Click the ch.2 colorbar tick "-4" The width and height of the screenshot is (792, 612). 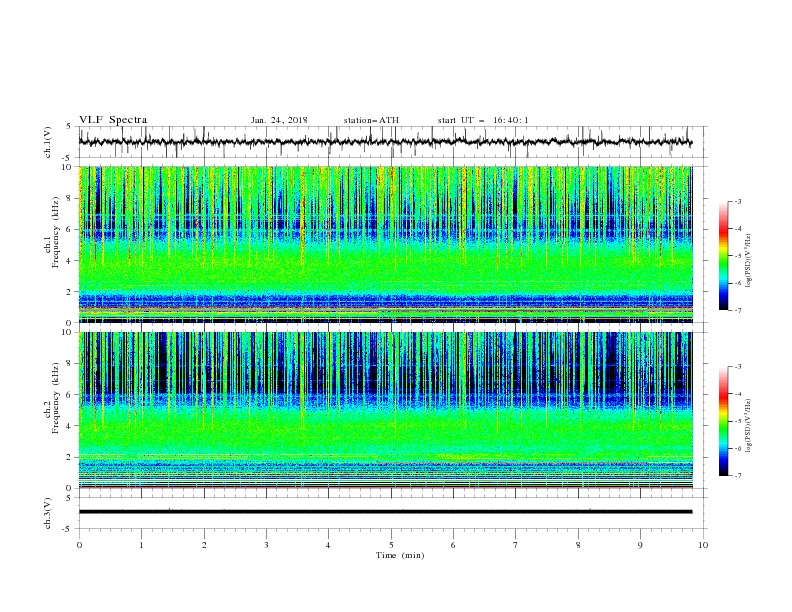tap(737, 394)
